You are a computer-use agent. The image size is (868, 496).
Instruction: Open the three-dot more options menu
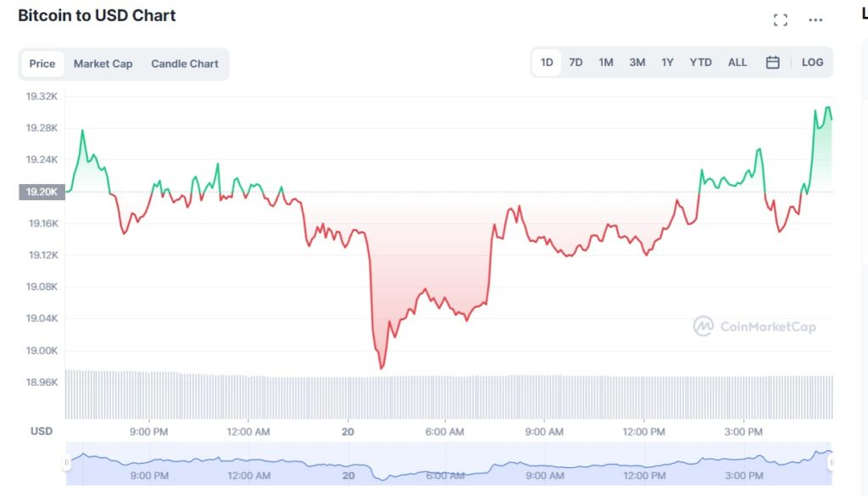tap(815, 20)
